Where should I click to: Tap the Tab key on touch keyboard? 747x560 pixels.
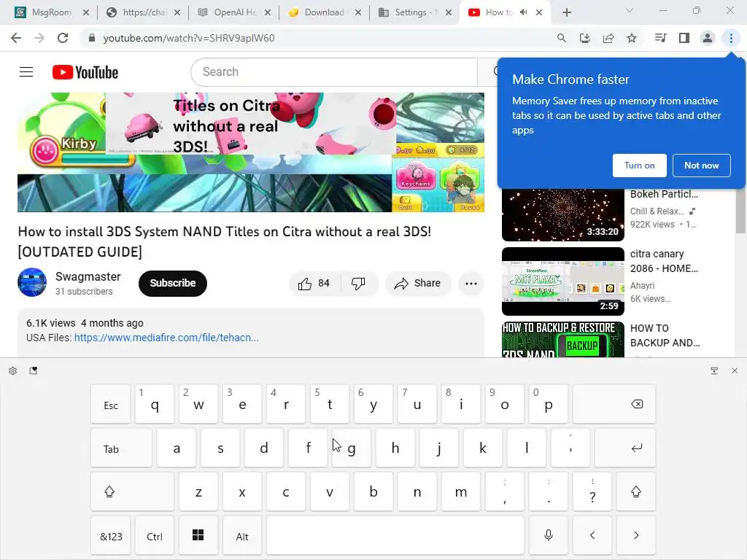click(122, 448)
